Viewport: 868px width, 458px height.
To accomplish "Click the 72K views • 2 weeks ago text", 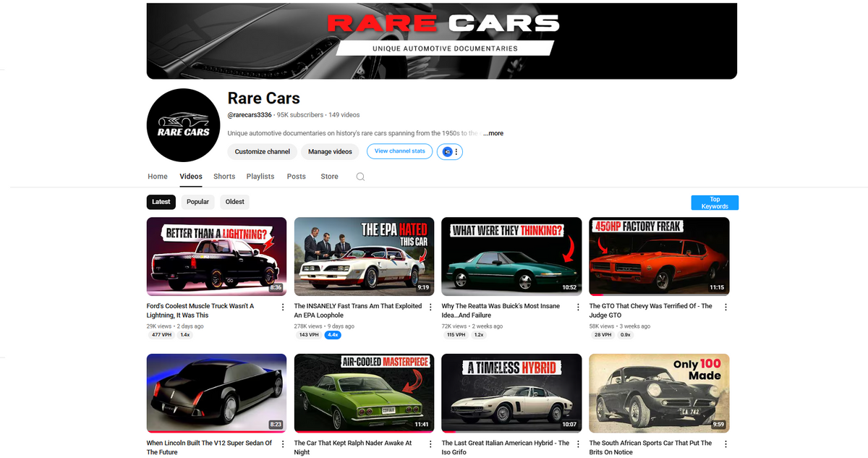I will tap(472, 326).
